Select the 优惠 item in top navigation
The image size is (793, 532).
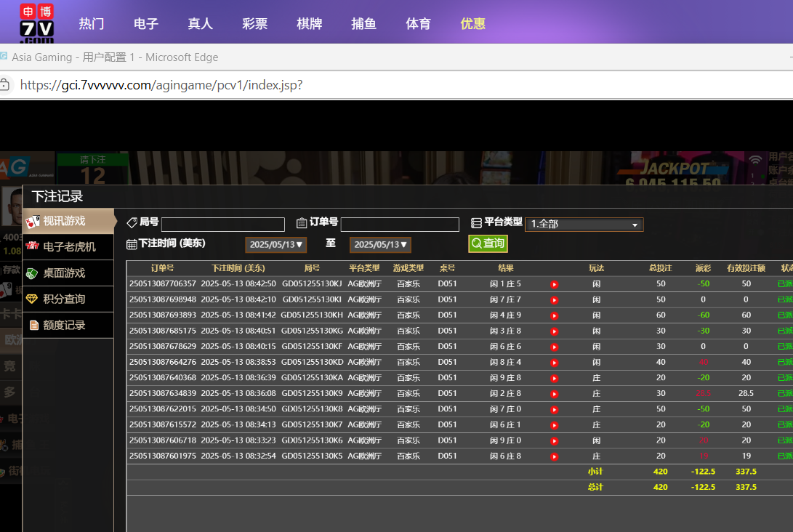tap(472, 23)
